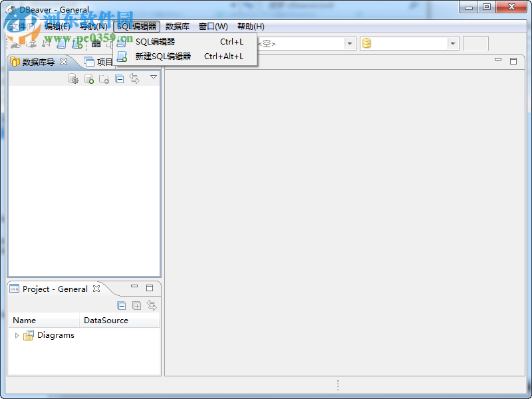Choose SQL编辑器 Ctrl+L menu entry
Image resolution: width=532 pixels, height=399 pixels.
coord(185,42)
